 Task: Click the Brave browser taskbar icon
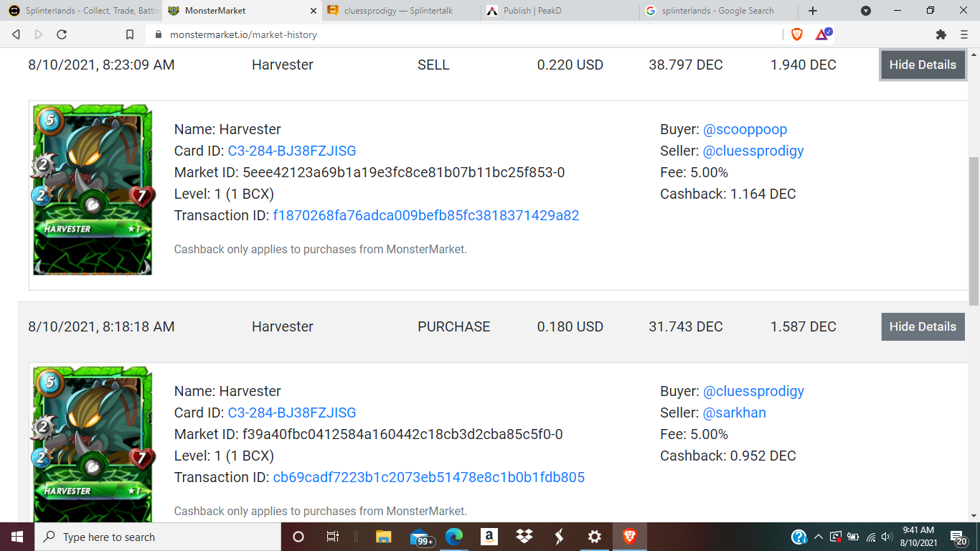click(x=630, y=537)
